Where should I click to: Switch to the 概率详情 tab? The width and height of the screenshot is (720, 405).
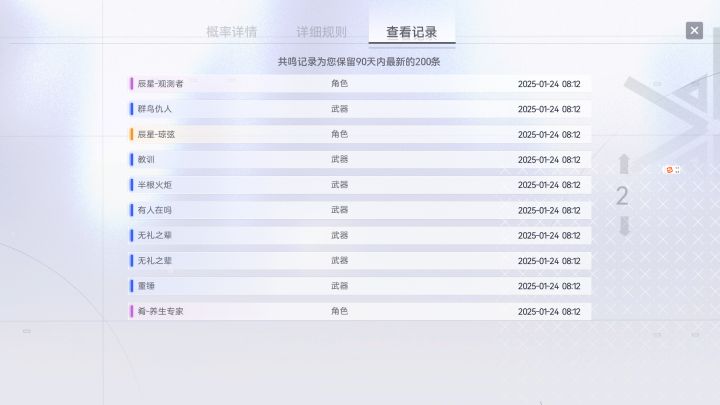click(x=231, y=32)
